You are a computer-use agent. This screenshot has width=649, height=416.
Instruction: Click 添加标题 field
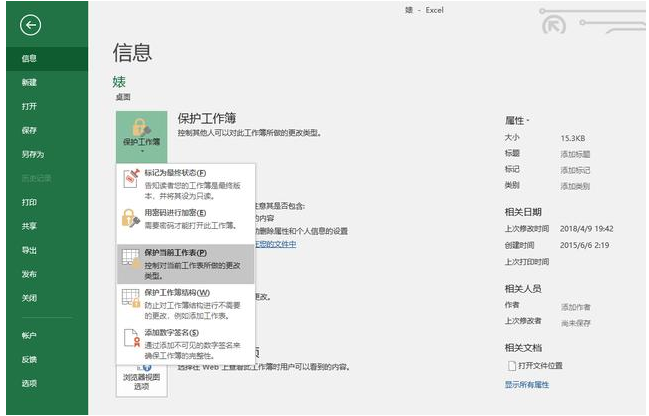[575, 154]
